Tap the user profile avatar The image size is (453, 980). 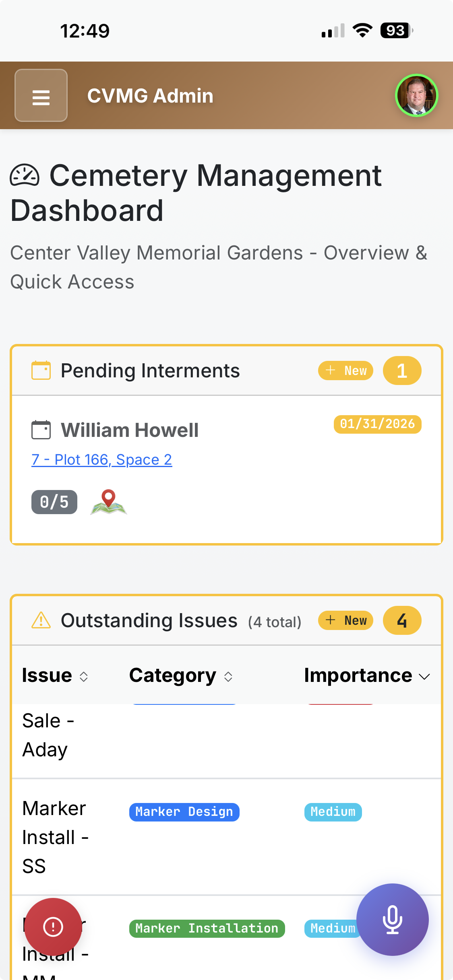pos(416,96)
